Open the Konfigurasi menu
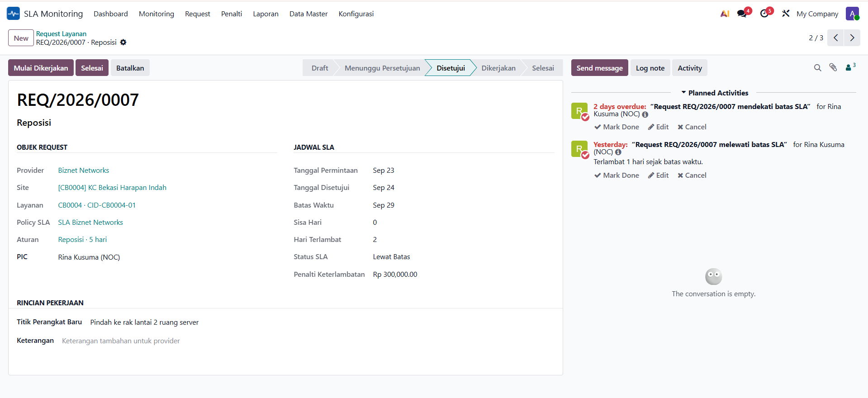 (356, 14)
